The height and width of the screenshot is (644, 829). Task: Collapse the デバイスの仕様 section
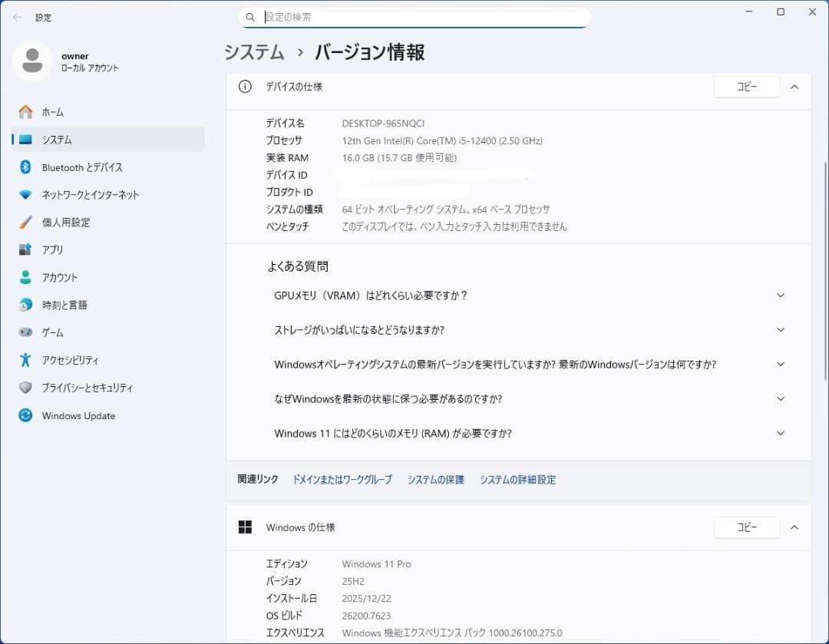[x=794, y=87]
